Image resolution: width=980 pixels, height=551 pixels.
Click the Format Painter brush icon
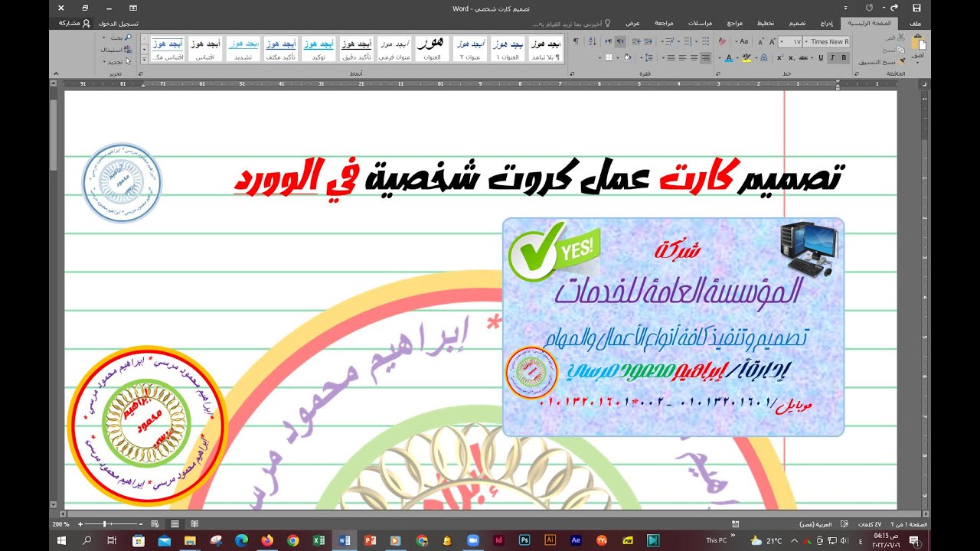tap(901, 60)
